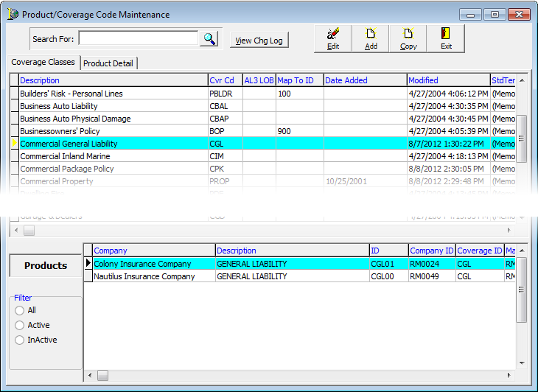Screen dimensions: 538x392
Task: Select Nautilus Insurance Company product row
Action: [x=299, y=276]
